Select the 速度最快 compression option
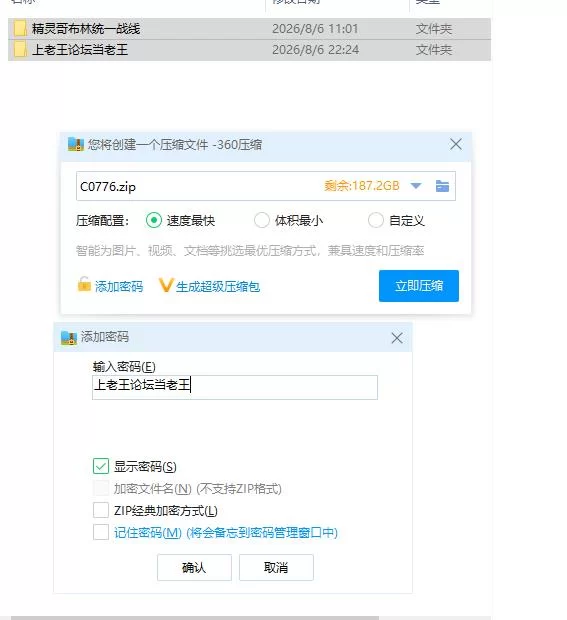This screenshot has width=567, height=620. 154,220
